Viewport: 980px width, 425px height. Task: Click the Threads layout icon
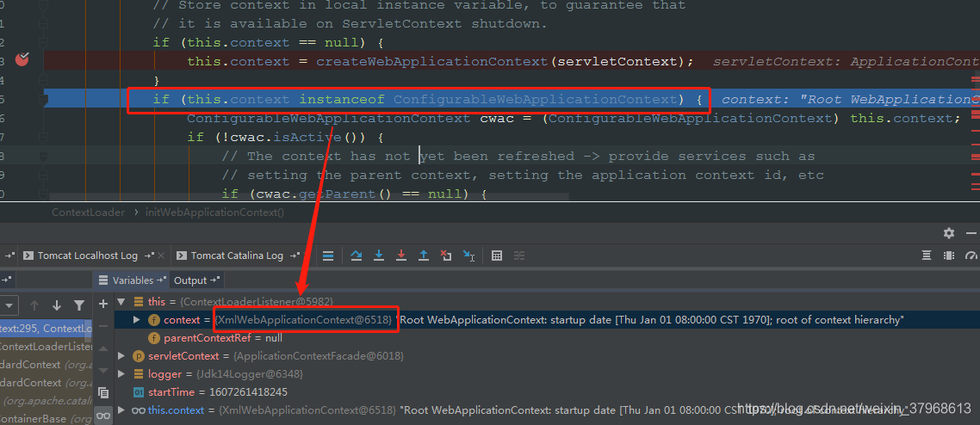click(927, 256)
